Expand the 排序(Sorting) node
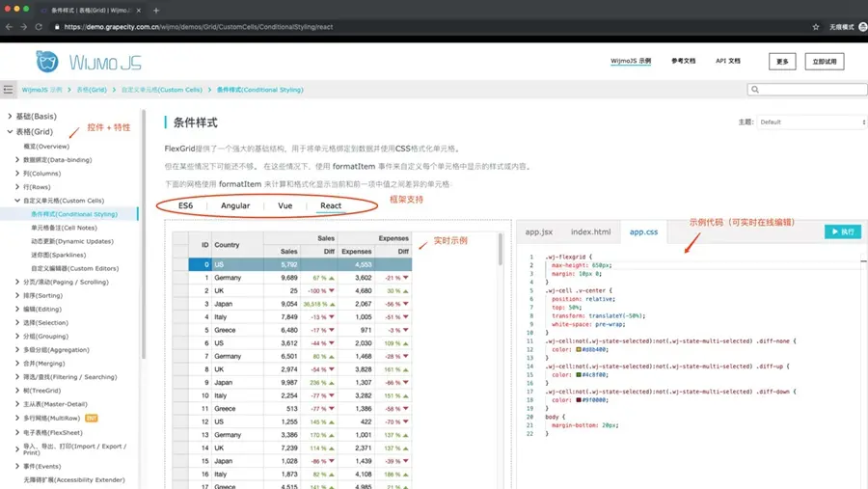868x489 pixels. (17, 295)
